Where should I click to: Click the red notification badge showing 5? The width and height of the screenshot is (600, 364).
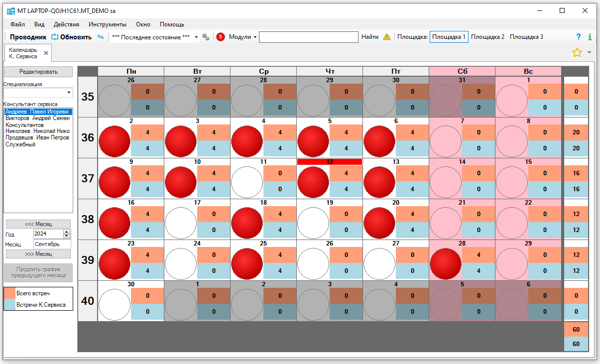click(x=221, y=37)
